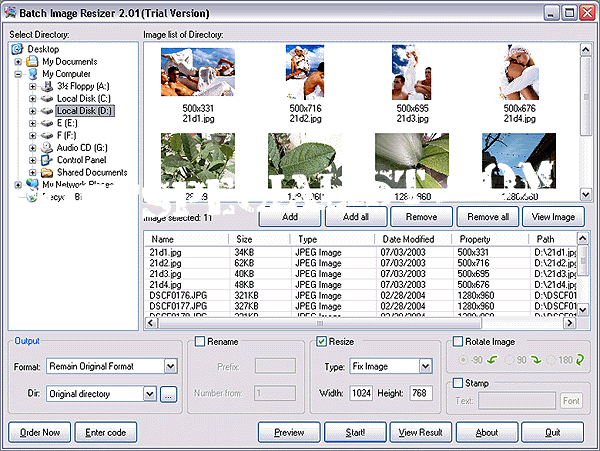Select the 21d1.jpg thumbnail
This screenshot has width=600, height=451.
pyautogui.click(x=198, y=73)
